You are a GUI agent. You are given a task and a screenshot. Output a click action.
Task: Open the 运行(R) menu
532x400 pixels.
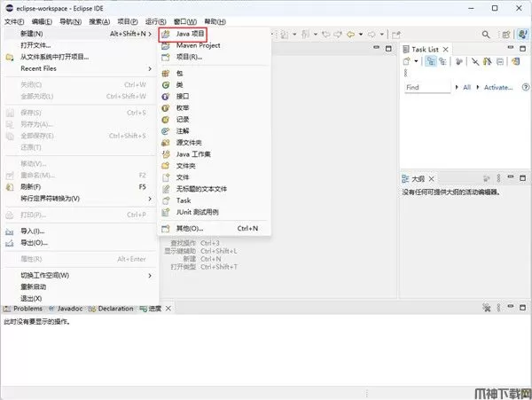156,21
